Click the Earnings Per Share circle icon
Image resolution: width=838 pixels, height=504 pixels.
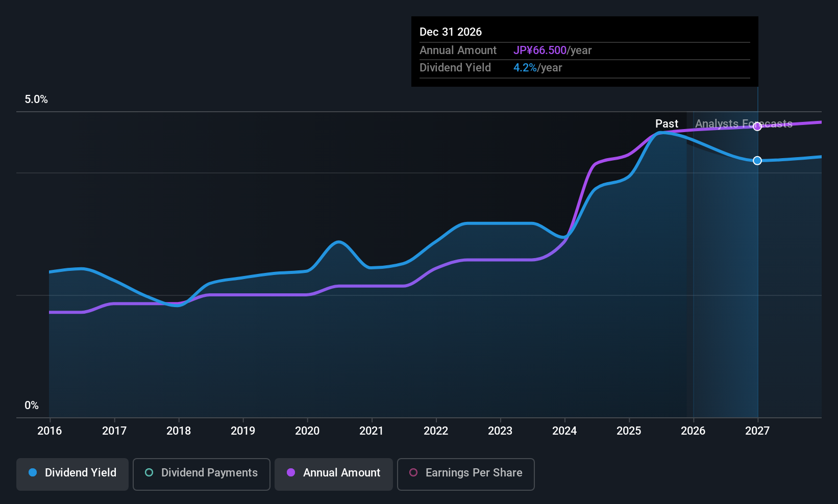413,473
